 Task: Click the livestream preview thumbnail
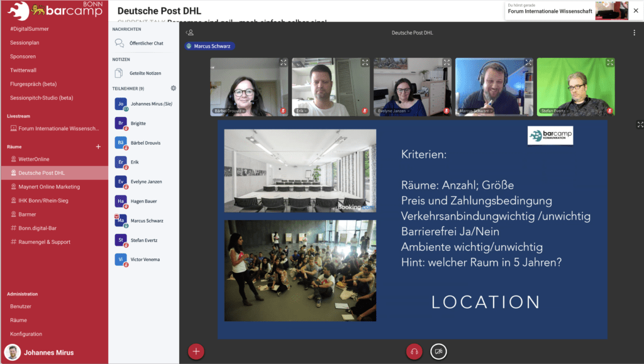611,11
